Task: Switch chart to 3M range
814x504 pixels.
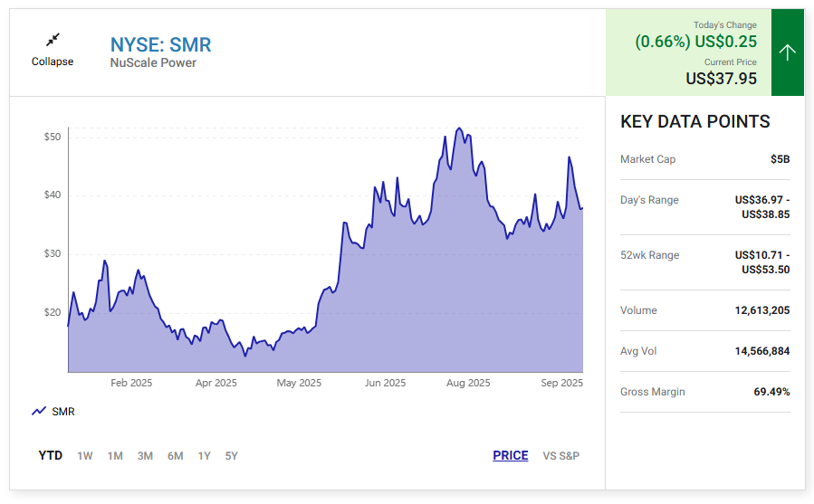Action: point(145,456)
